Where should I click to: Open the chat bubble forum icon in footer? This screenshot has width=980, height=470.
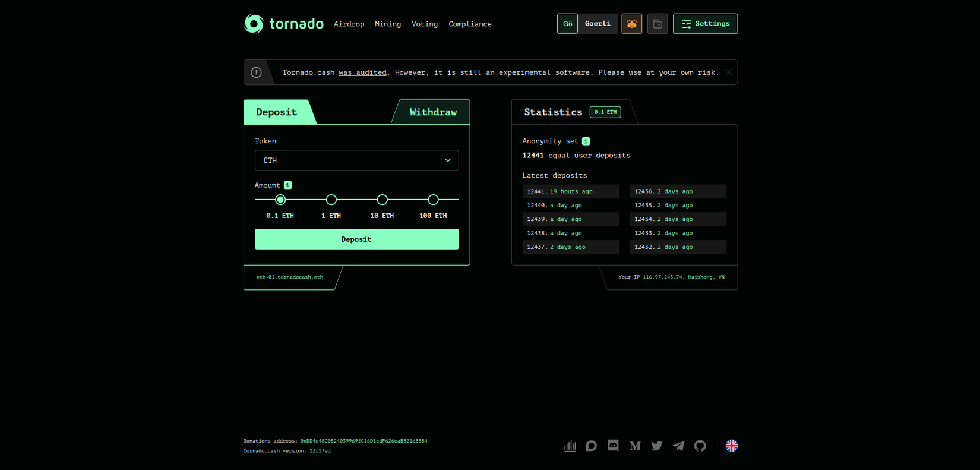pos(592,446)
